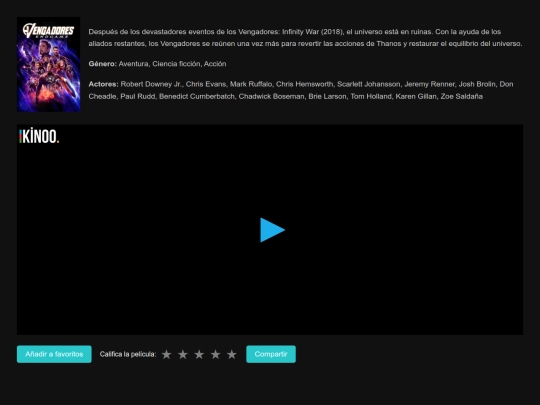This screenshot has width=540, height=405.
Task: Click actor name Brie Larson
Action: (x=327, y=96)
